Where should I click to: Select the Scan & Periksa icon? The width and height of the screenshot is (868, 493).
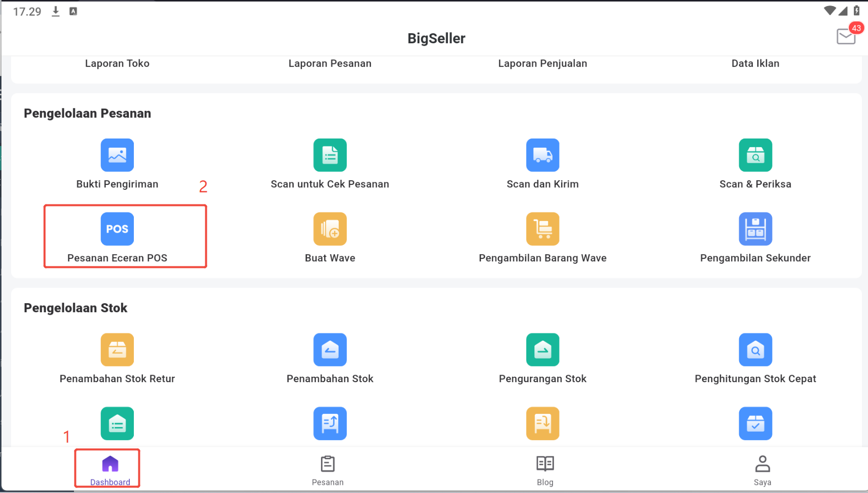pyautogui.click(x=755, y=155)
